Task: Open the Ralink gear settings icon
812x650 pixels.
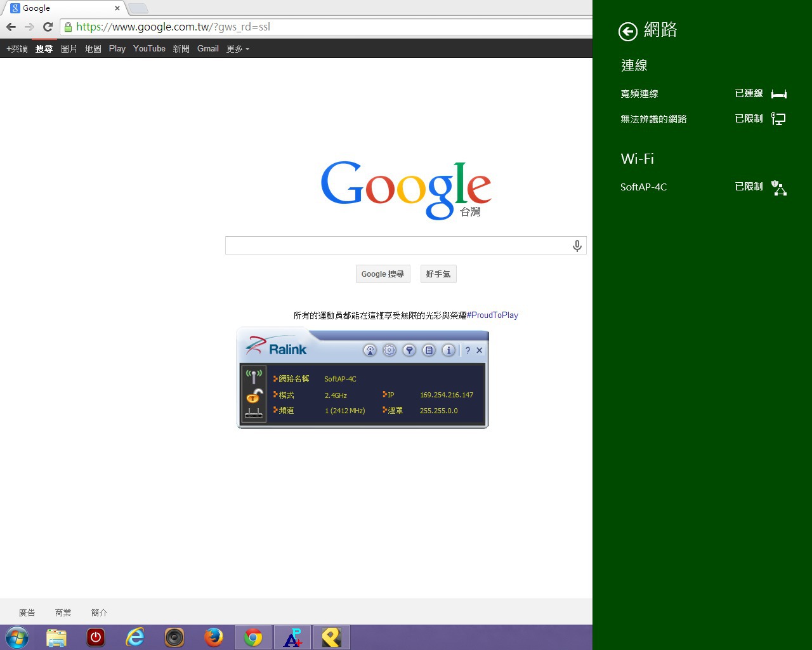Action: pos(390,350)
